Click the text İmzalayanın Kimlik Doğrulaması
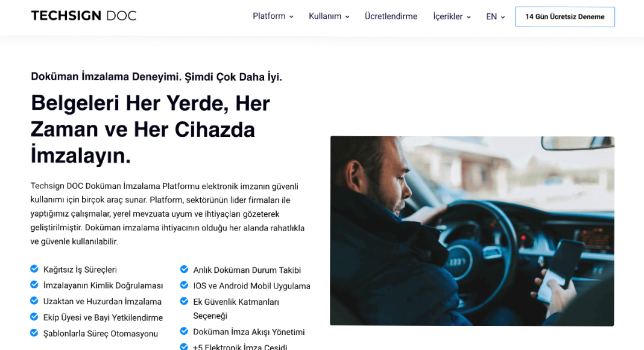The height and width of the screenshot is (350, 644). click(x=103, y=285)
